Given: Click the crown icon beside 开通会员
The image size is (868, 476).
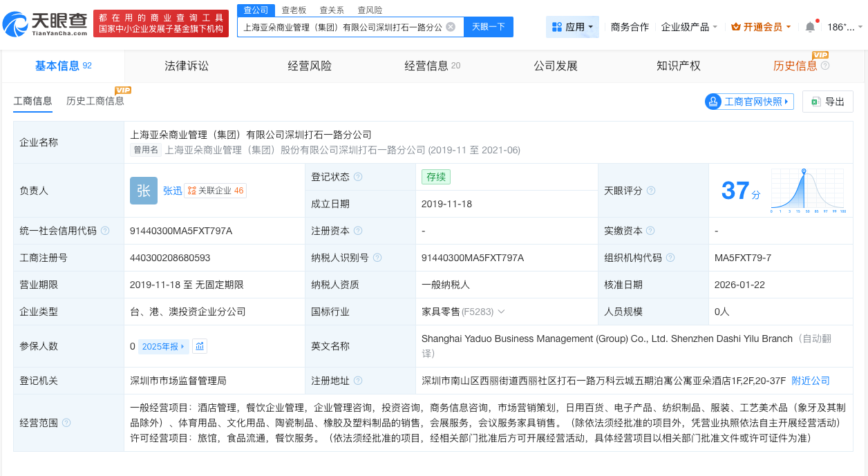Looking at the screenshot, I should point(735,27).
